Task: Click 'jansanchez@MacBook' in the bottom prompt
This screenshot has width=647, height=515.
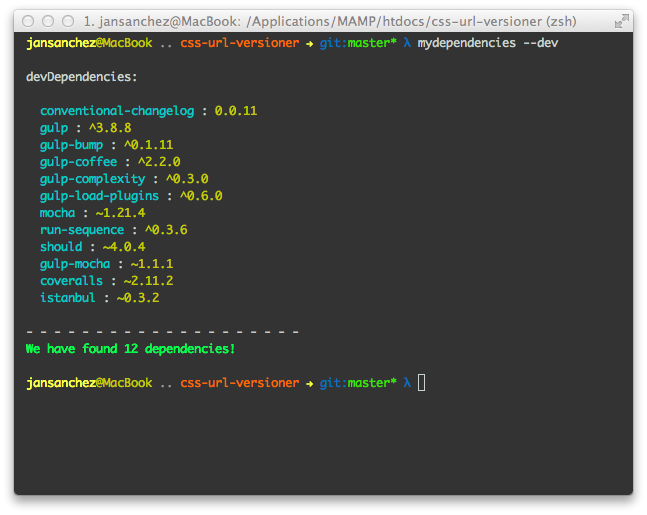Action: pyautogui.click(x=89, y=383)
